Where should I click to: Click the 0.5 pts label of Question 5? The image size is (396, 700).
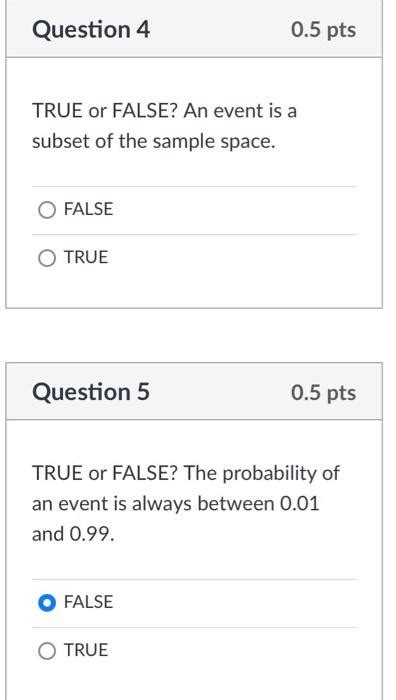pyautogui.click(x=324, y=393)
